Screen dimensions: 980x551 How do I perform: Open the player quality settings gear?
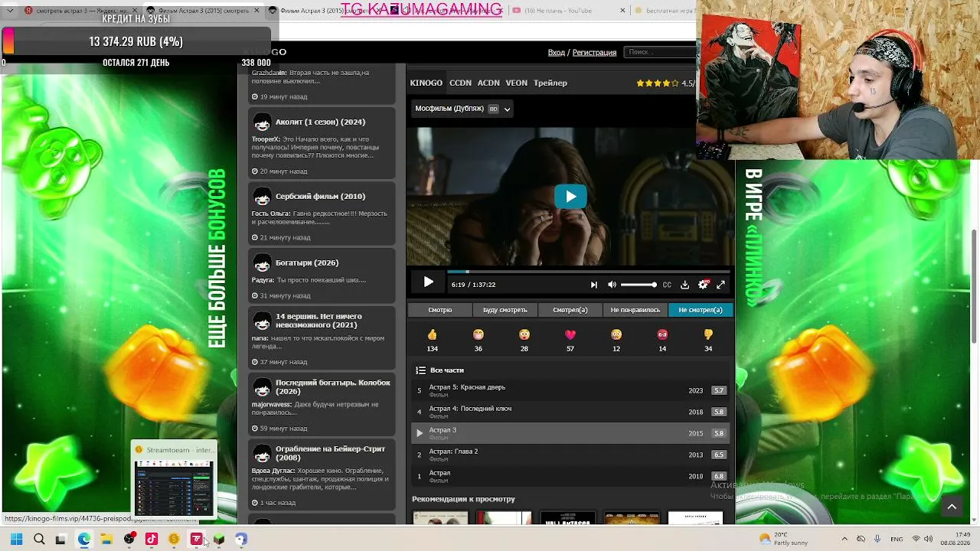click(704, 285)
